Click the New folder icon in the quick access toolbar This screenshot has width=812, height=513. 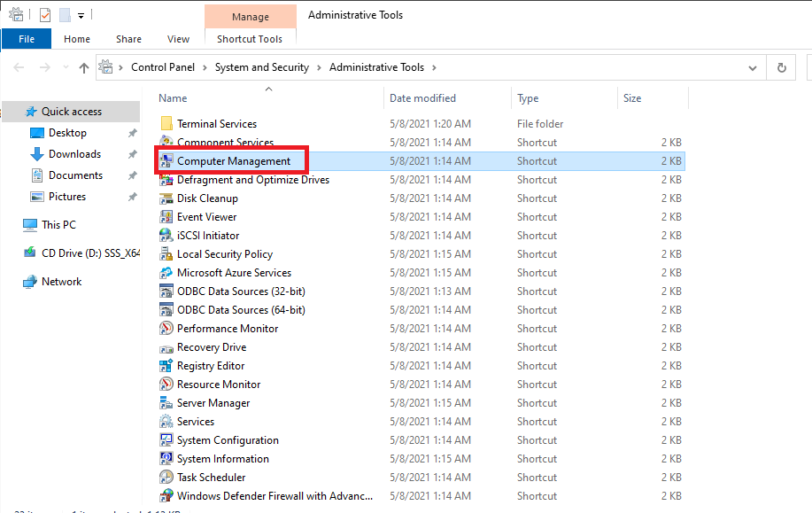[65, 16]
